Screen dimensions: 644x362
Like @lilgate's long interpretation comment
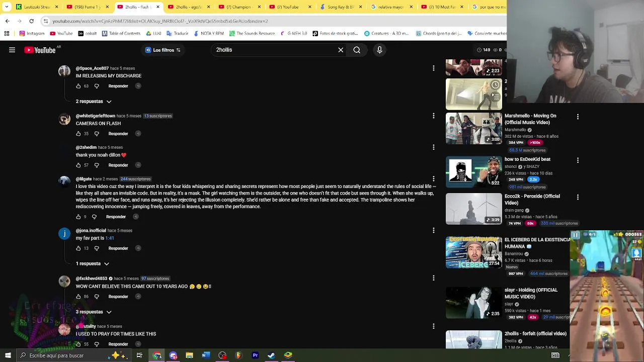click(x=78, y=217)
